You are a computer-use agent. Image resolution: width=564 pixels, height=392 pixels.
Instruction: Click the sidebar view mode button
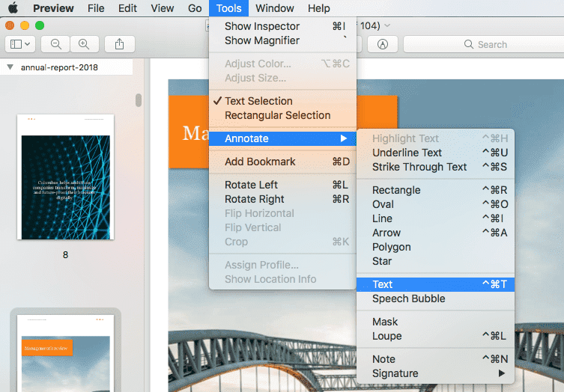(x=20, y=44)
